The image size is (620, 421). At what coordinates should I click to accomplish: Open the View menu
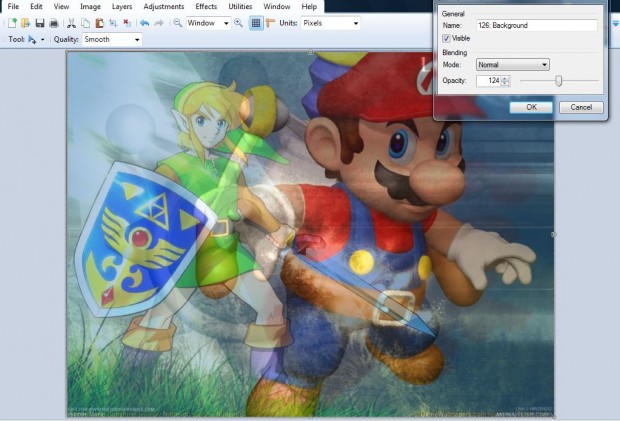[61, 7]
